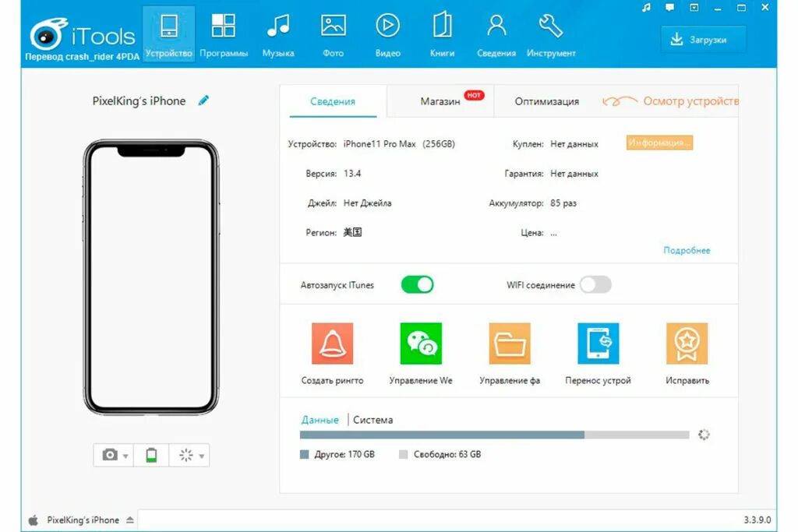Click the Гарантия Нет данных value
Screen dimensions: 798x532
[x=574, y=174]
